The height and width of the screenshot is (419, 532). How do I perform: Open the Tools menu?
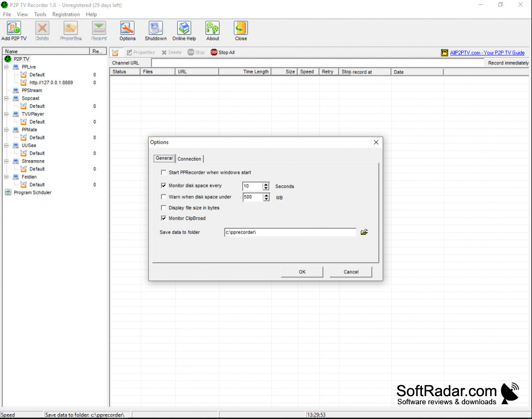tap(40, 14)
